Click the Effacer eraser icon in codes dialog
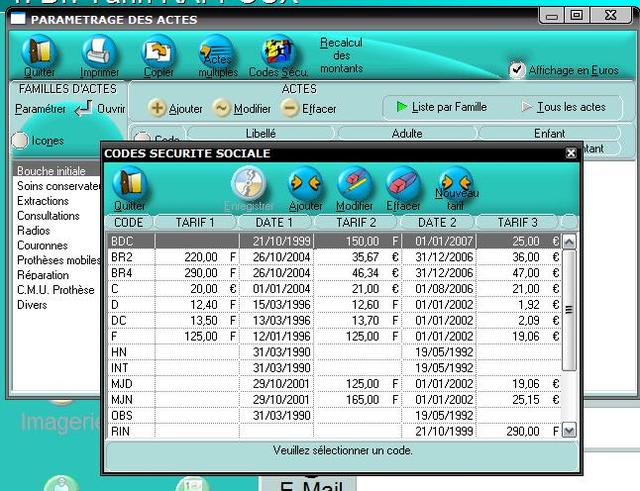 (x=403, y=184)
